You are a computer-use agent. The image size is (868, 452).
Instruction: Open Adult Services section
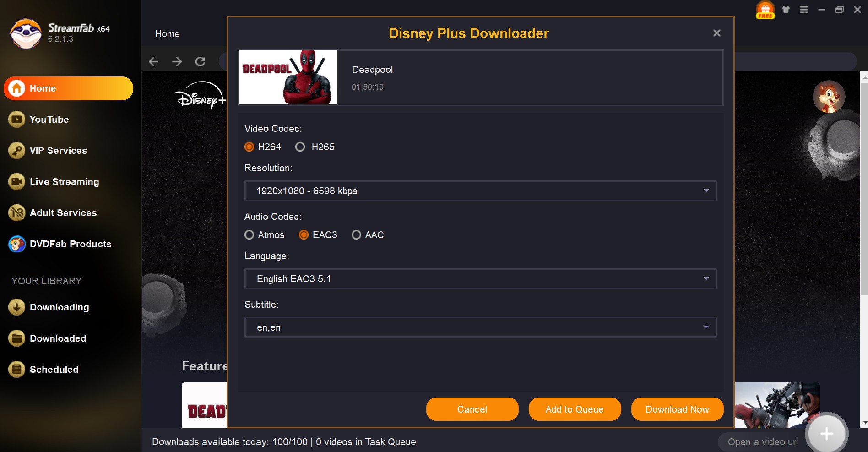(x=63, y=213)
